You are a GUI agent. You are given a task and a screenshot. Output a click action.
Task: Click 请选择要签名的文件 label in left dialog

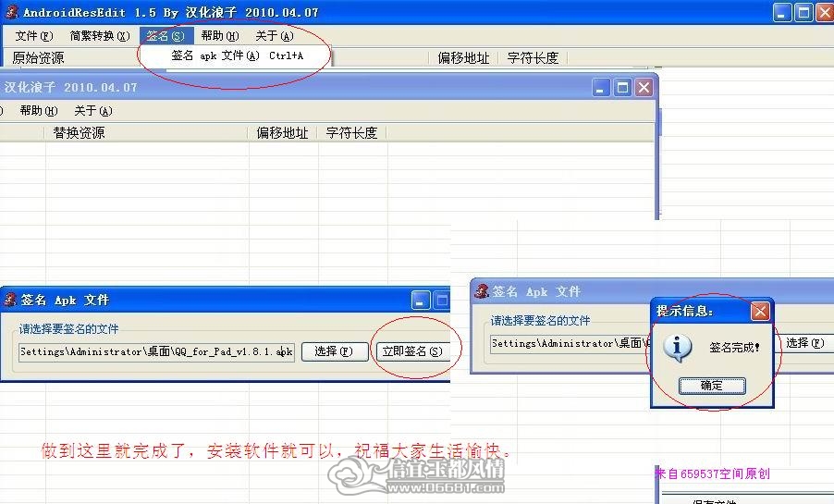click(x=69, y=329)
